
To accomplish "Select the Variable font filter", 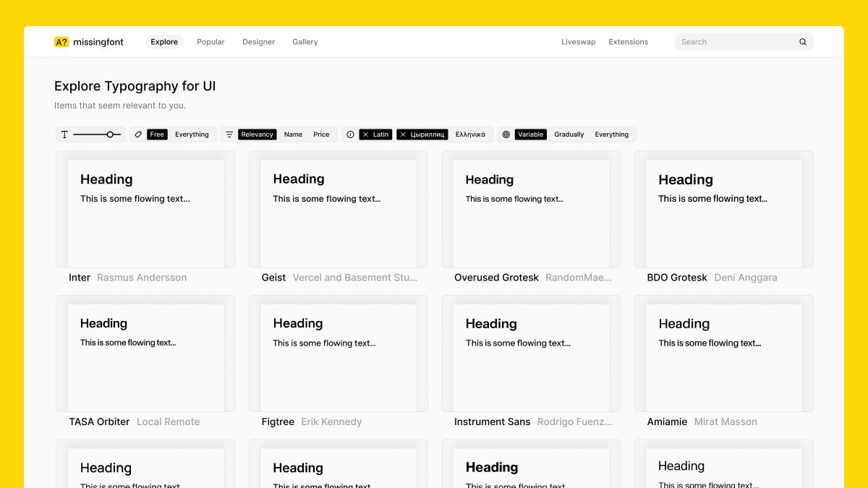I will 531,134.
